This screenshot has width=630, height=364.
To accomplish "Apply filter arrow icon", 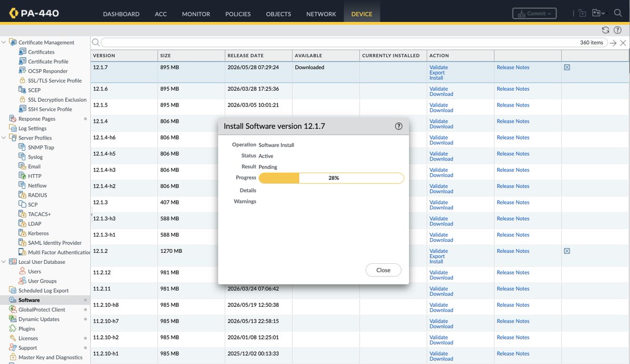I will (613, 43).
